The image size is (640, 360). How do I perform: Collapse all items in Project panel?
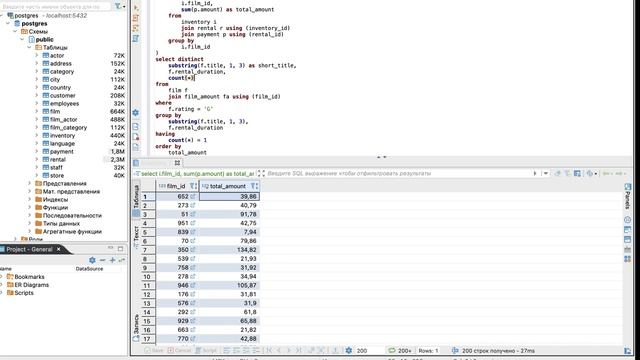pos(102,260)
